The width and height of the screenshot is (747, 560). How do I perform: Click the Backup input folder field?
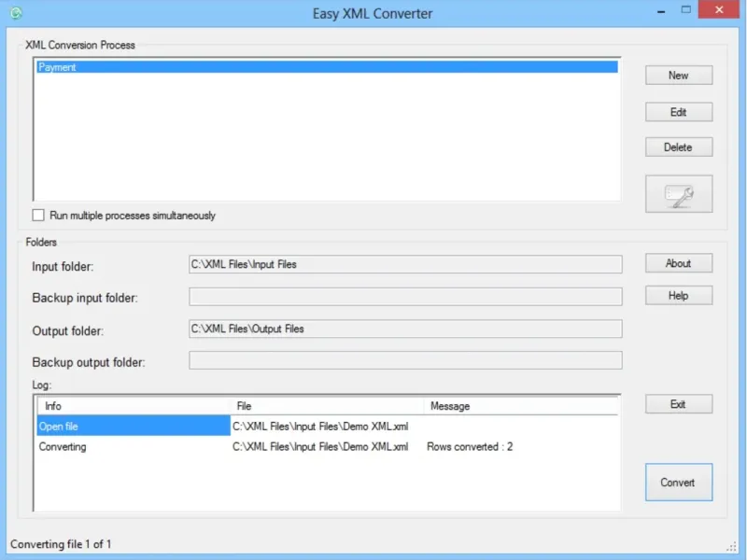click(x=405, y=297)
